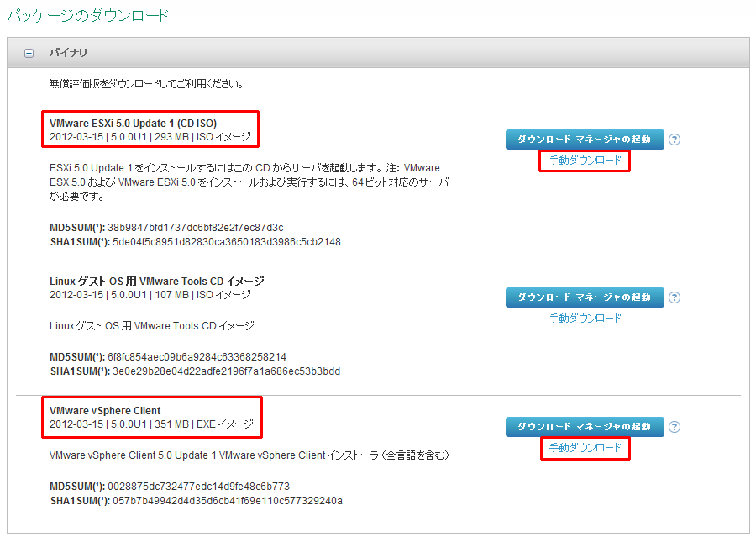Screen dimensions: 756x537
Task: Click the VMware Tools SHA1SUM value starting 3e0e29b2
Action: coord(227,371)
